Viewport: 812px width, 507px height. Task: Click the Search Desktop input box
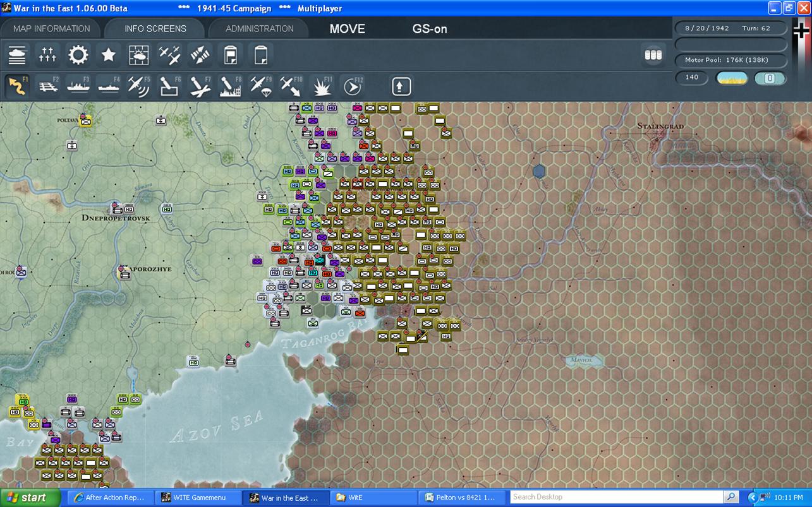pyautogui.click(x=616, y=497)
